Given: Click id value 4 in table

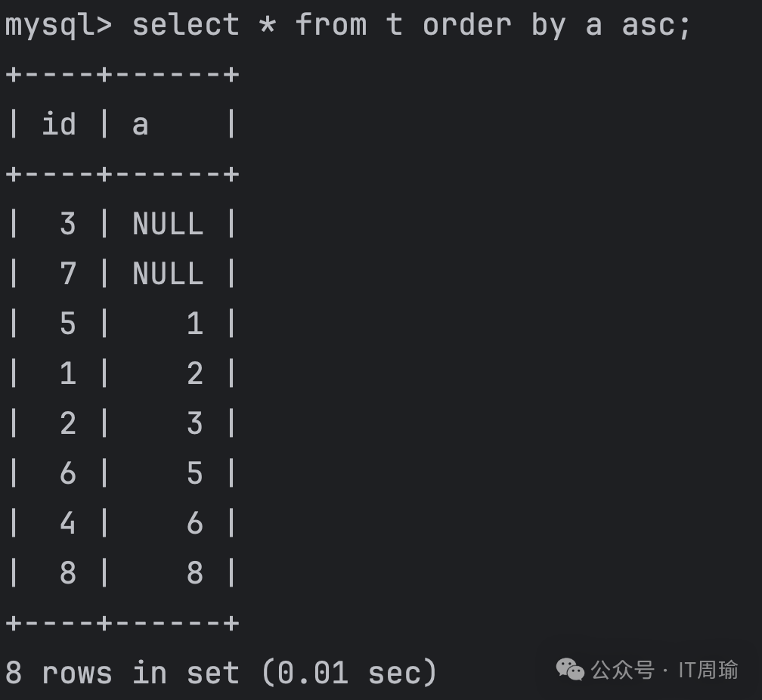Looking at the screenshot, I should (x=68, y=523).
